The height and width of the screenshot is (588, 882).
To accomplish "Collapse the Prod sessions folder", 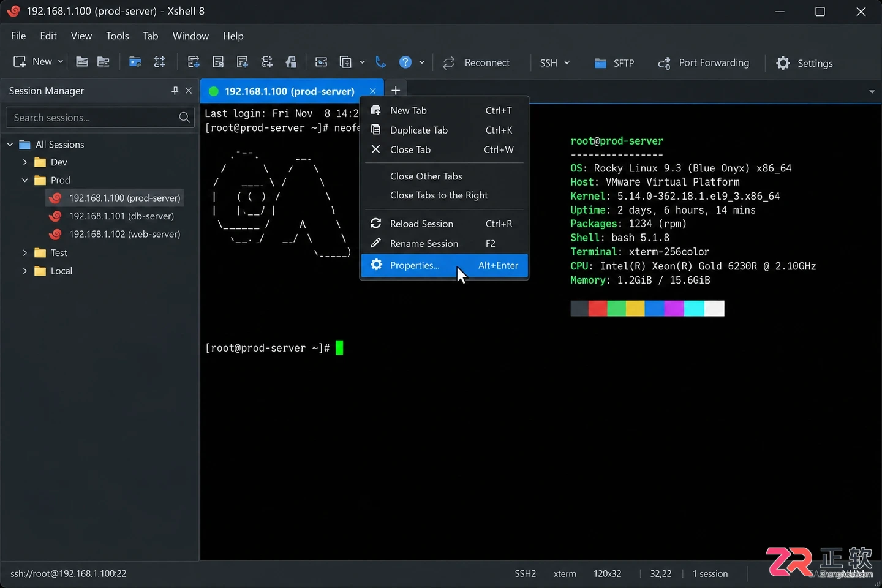I will 25,180.
